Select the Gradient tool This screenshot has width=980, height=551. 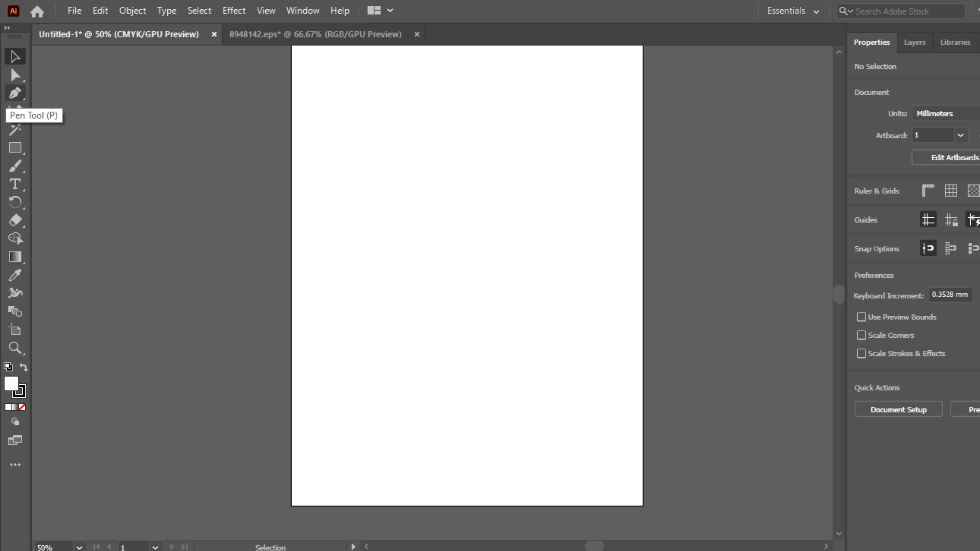[x=15, y=257]
